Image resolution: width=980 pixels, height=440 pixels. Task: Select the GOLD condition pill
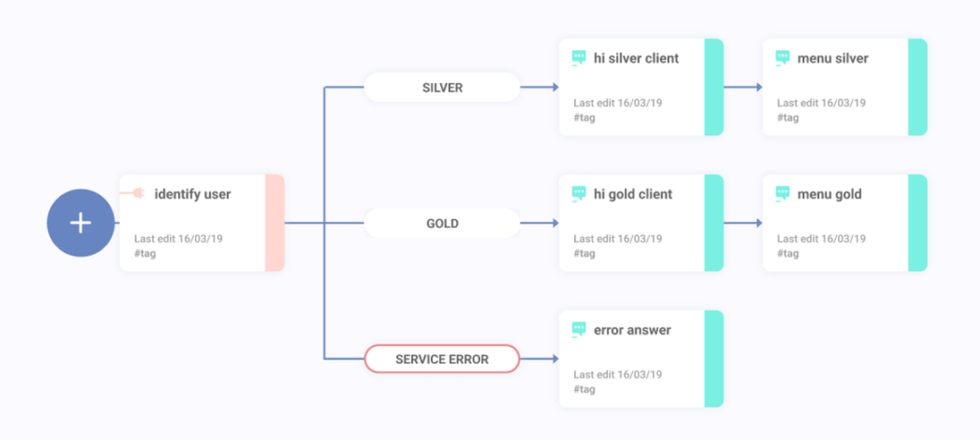tap(442, 224)
